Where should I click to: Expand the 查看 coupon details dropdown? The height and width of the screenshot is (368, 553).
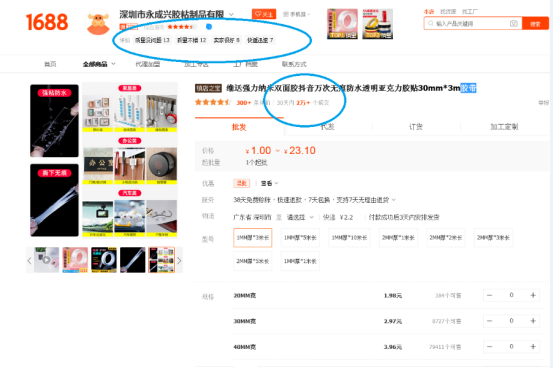269,183
